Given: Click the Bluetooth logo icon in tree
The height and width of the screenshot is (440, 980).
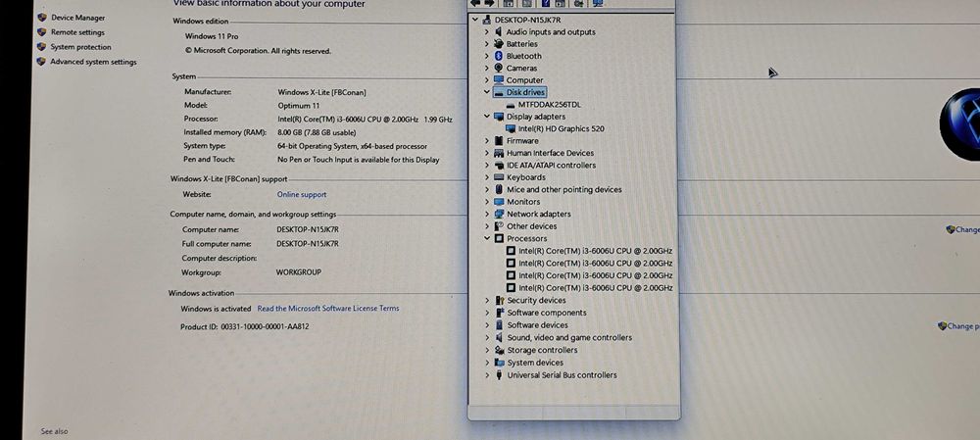Looking at the screenshot, I should click(498, 56).
